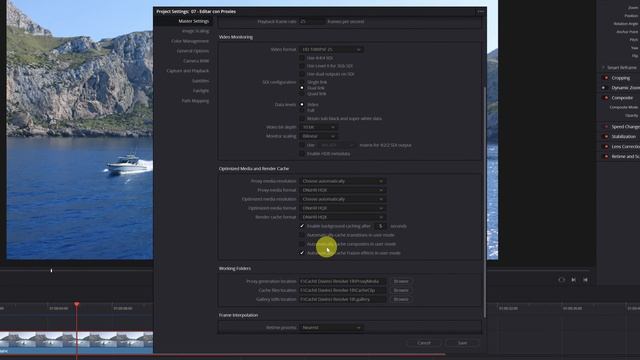Browse for Proxy generation location

401,281
